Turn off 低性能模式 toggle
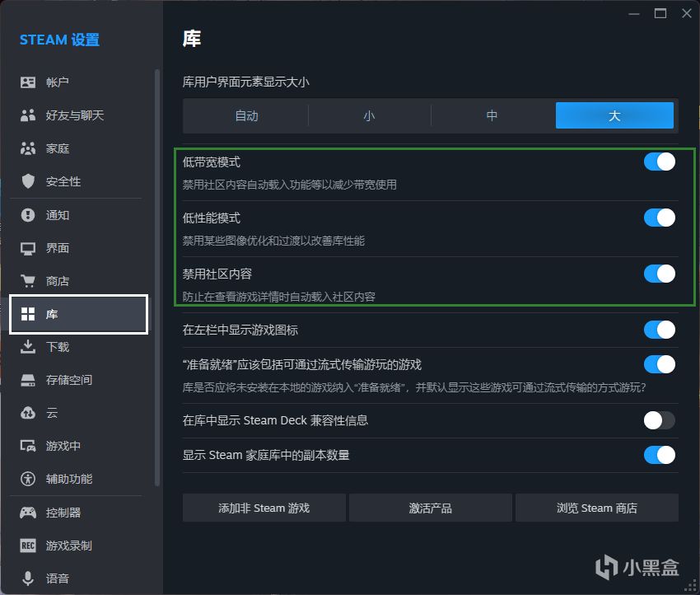Image resolution: width=700 pixels, height=595 pixels. (660, 218)
